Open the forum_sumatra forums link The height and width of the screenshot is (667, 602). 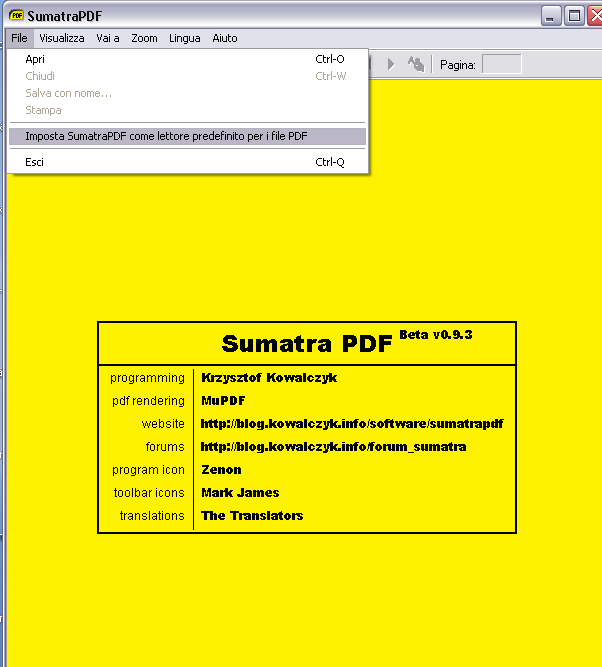(333, 447)
